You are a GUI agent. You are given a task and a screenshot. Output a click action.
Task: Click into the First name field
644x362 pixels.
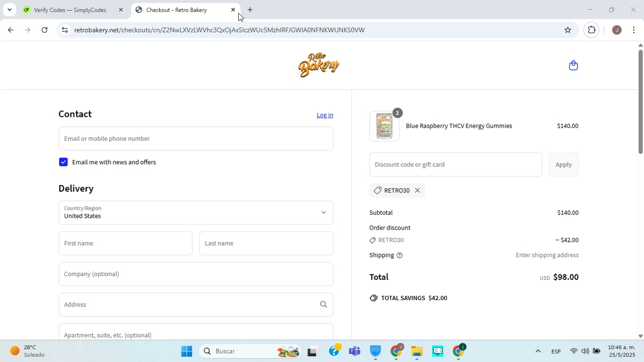[x=125, y=243]
